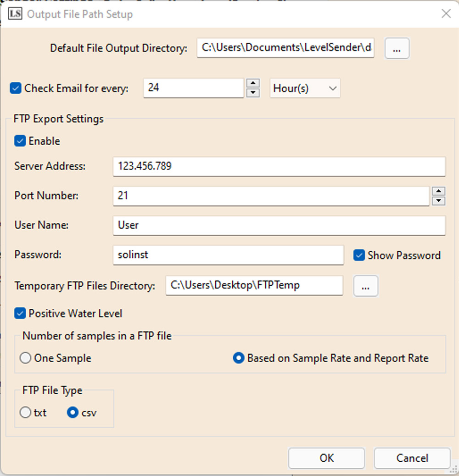The width and height of the screenshot is (459, 476).
Task: Dismiss the dialog using Cancel
Action: [412, 458]
